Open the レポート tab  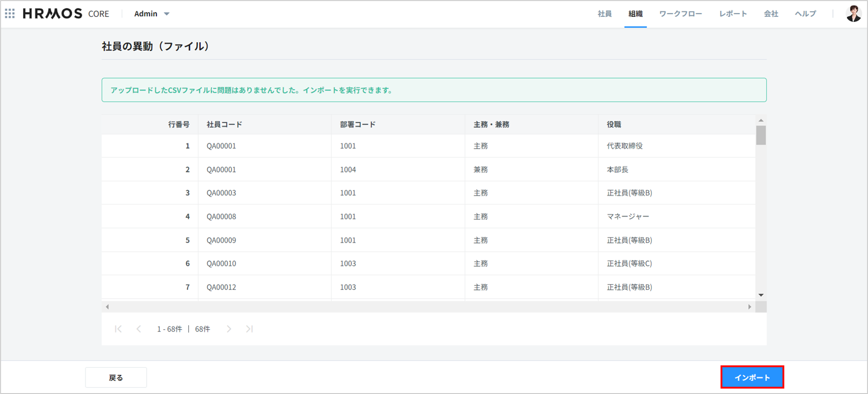click(733, 14)
